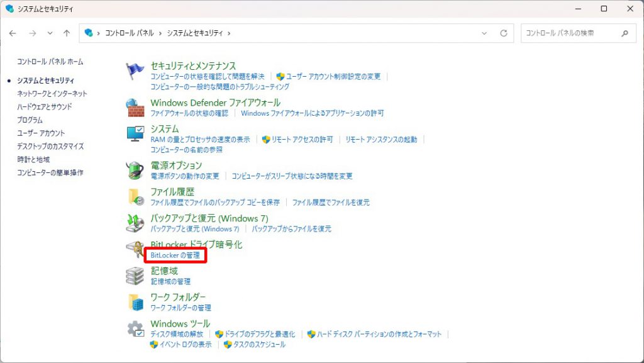Click the forward navigation arrow
Image resolution: width=644 pixels, height=363 pixels.
coord(33,33)
